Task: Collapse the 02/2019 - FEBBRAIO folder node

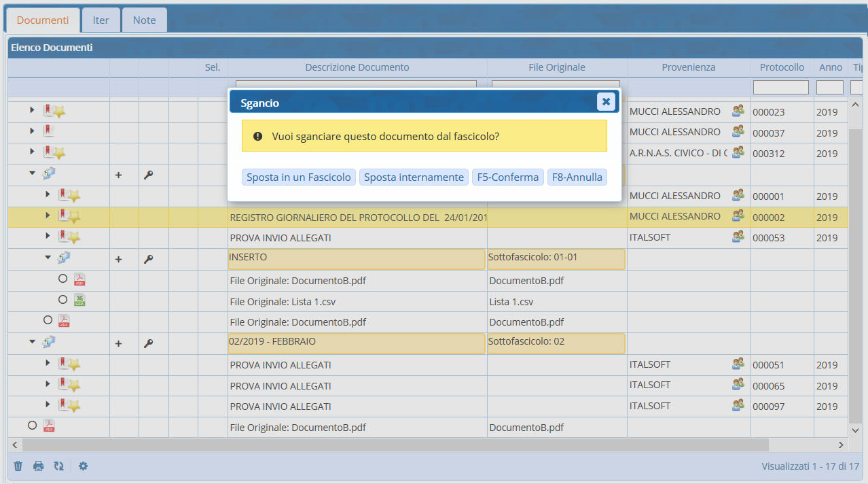Action: coord(32,342)
